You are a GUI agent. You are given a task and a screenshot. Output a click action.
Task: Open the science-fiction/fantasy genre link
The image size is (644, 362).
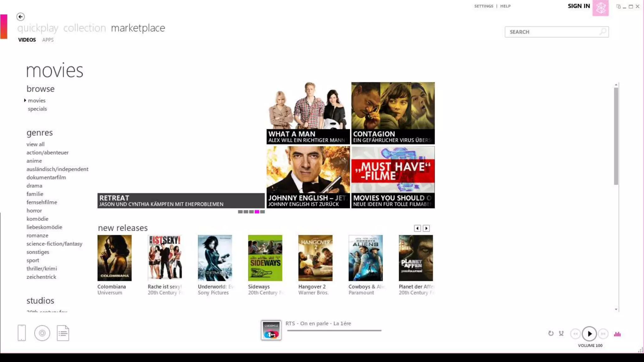(x=54, y=244)
